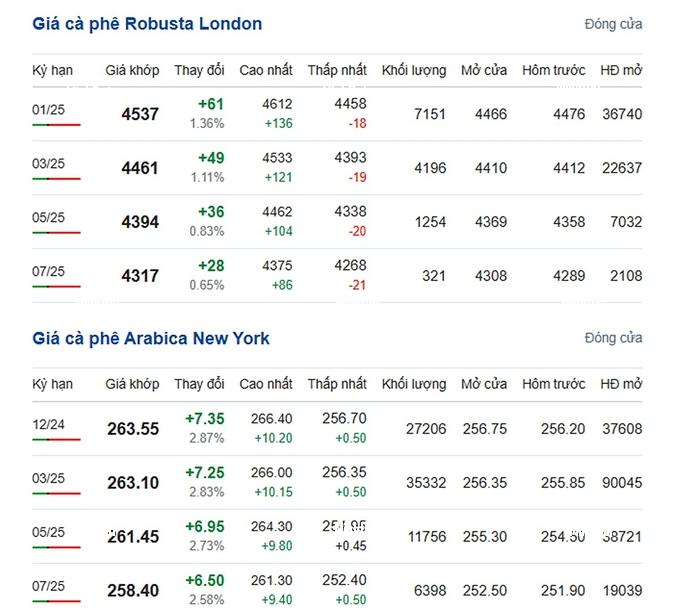Click the volume value 4196

point(430,168)
